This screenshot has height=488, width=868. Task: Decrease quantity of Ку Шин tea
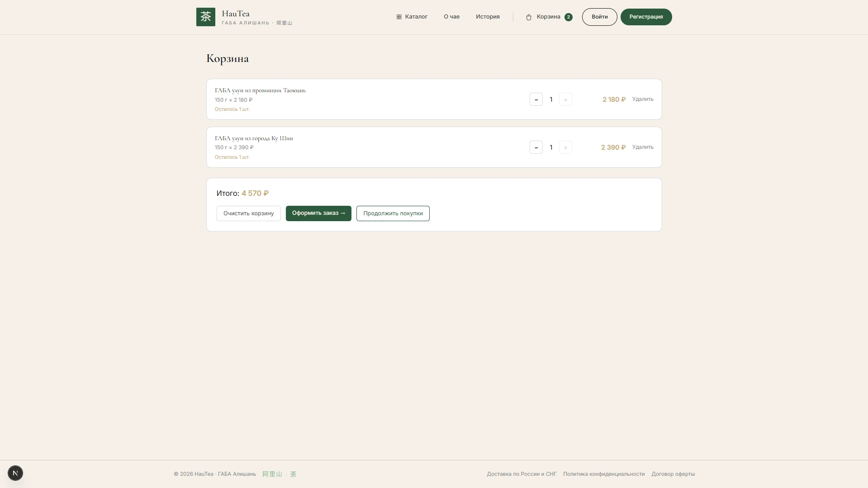point(536,147)
